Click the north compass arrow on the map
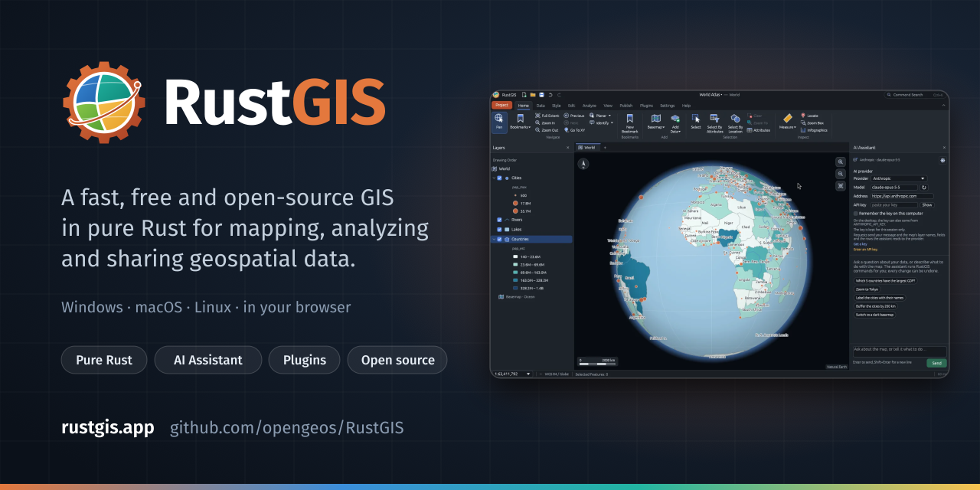 [583, 163]
